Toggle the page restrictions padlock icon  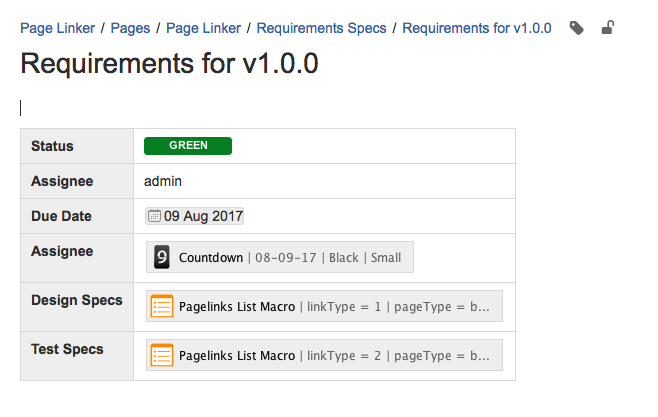click(x=607, y=28)
